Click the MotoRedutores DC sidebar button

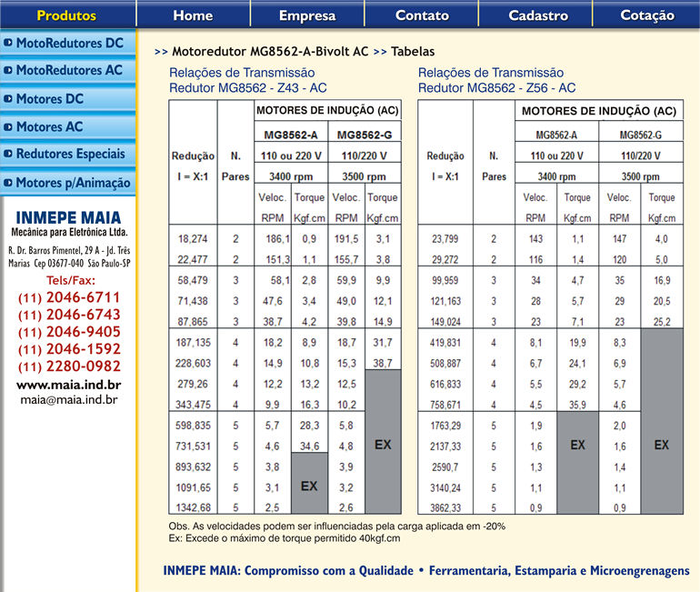pyautogui.click(x=69, y=43)
